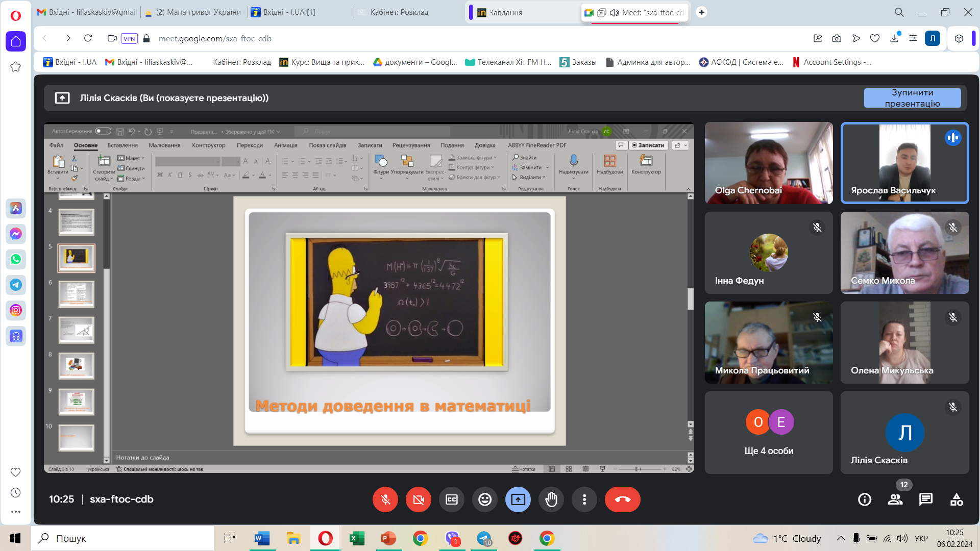Screen dimensions: 980x551
Task: Open Конструктор designer button in PowerPoint ribbon
Action: [x=646, y=165]
